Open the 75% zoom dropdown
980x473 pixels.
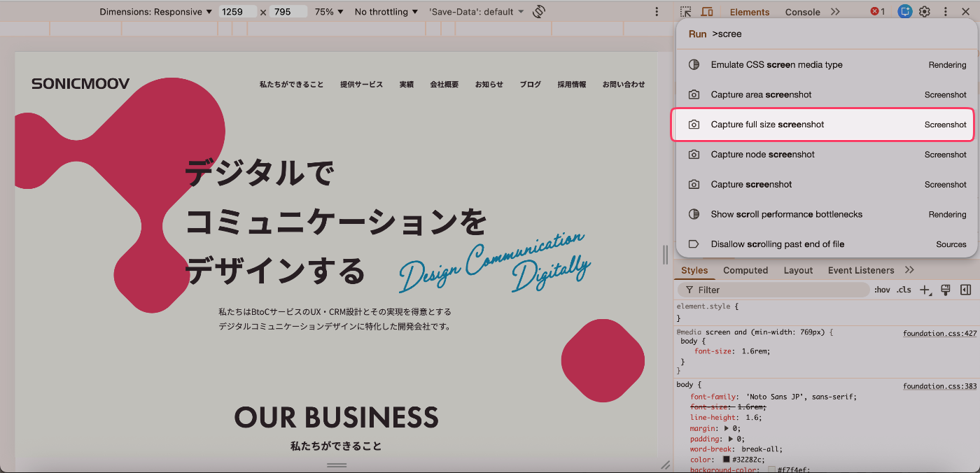pos(329,12)
